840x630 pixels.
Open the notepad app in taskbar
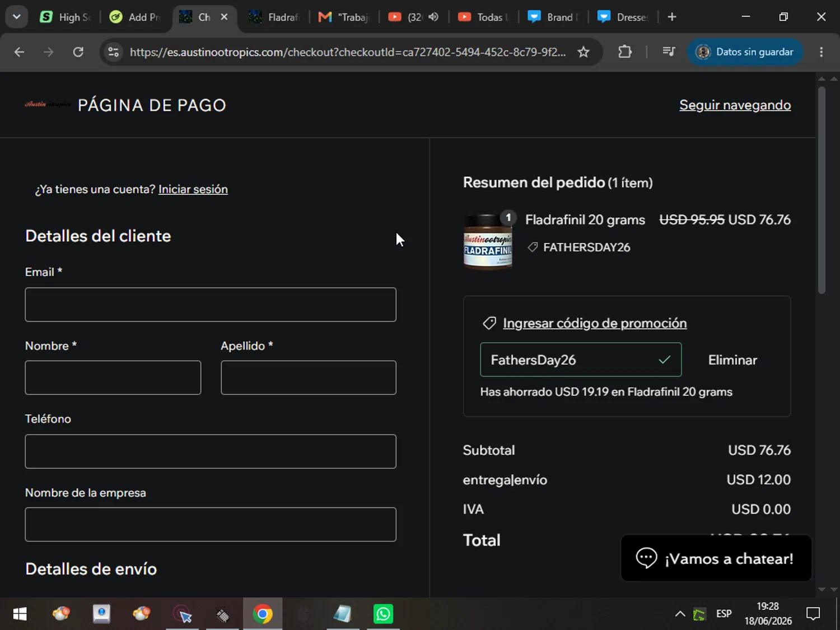343,614
